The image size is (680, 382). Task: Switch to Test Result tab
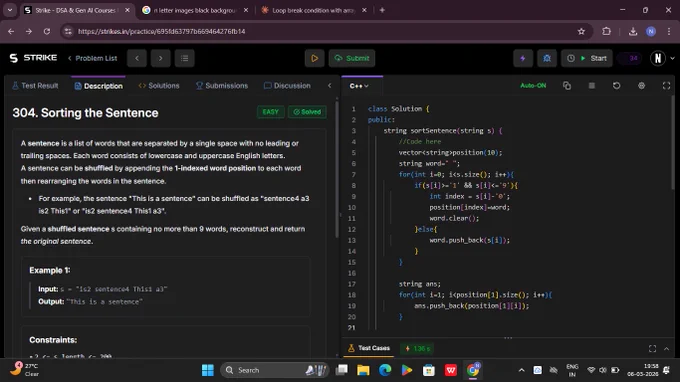[x=36, y=86]
